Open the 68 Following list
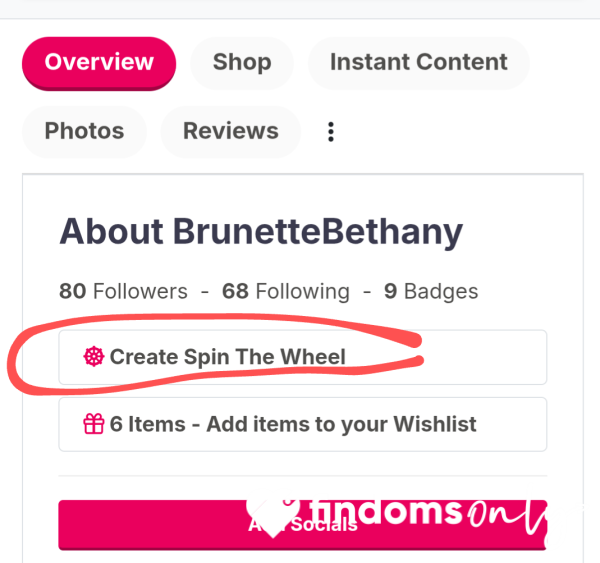Screen dimensions: 600x563 (x=286, y=291)
